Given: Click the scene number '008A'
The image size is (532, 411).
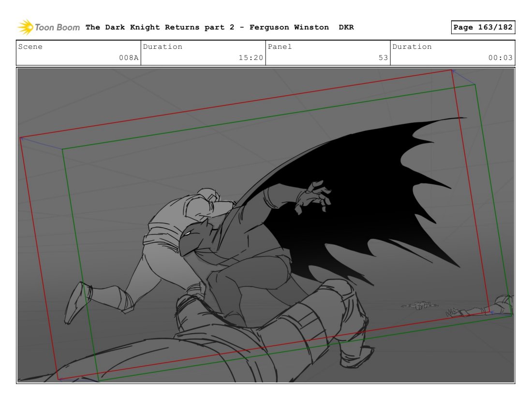Looking at the screenshot, I should pyautogui.click(x=129, y=58).
